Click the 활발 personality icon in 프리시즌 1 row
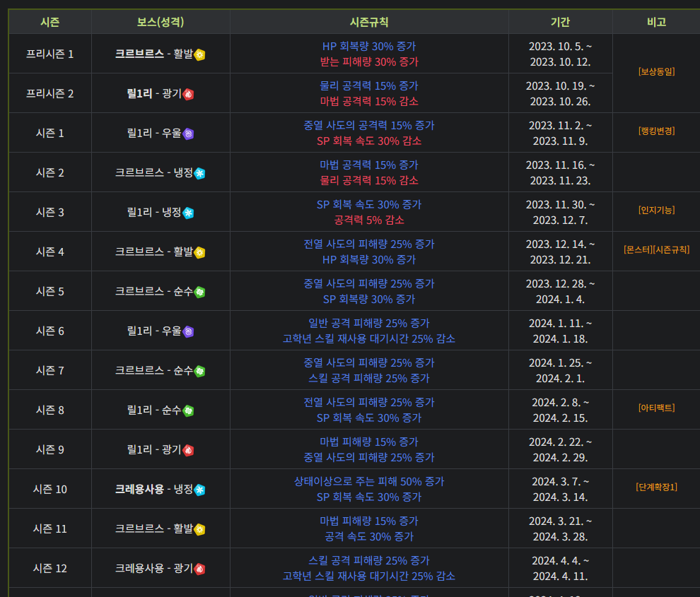The image size is (700, 597). pos(199,55)
